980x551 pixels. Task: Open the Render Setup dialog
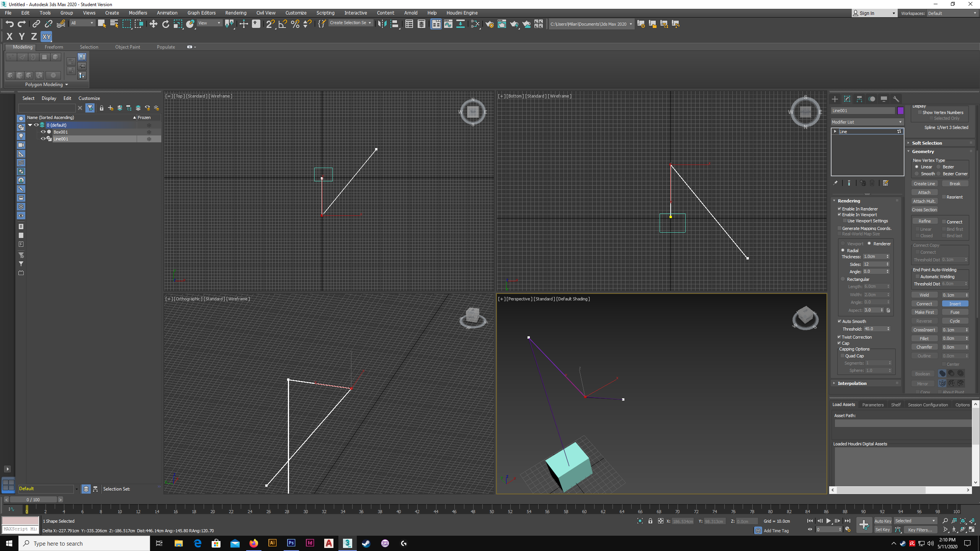pyautogui.click(x=490, y=24)
